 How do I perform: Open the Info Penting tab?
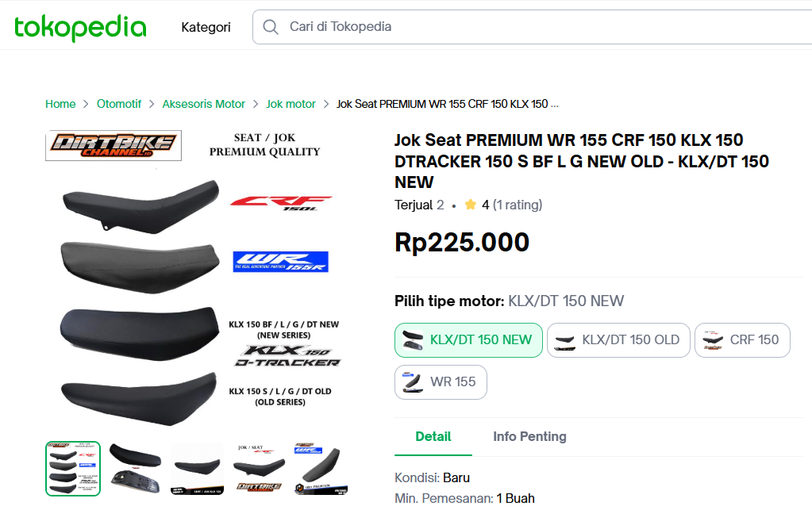(529, 436)
